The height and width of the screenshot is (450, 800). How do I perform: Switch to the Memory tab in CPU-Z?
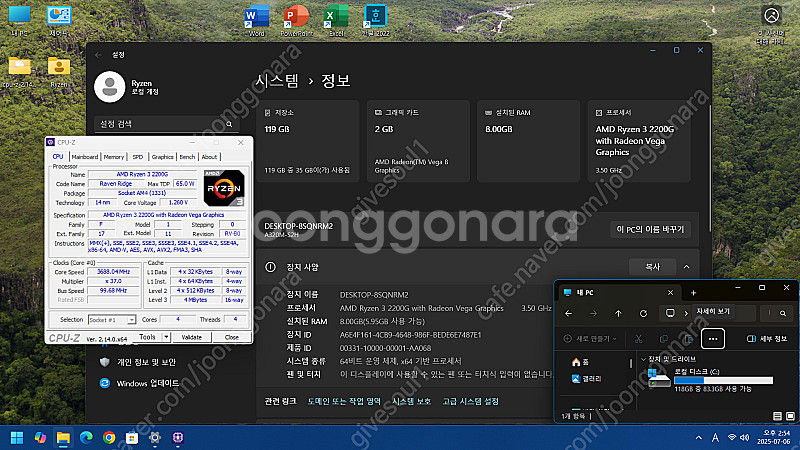tap(114, 157)
